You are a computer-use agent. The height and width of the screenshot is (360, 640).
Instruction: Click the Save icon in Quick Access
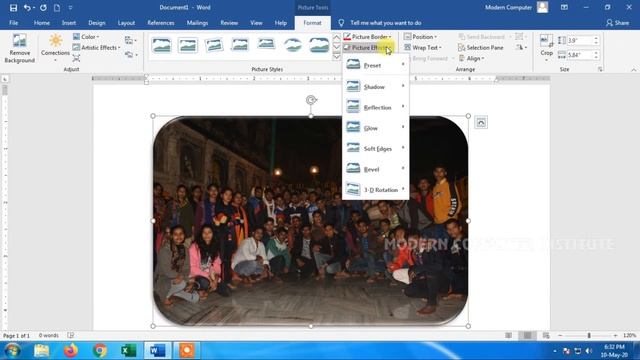point(13,7)
